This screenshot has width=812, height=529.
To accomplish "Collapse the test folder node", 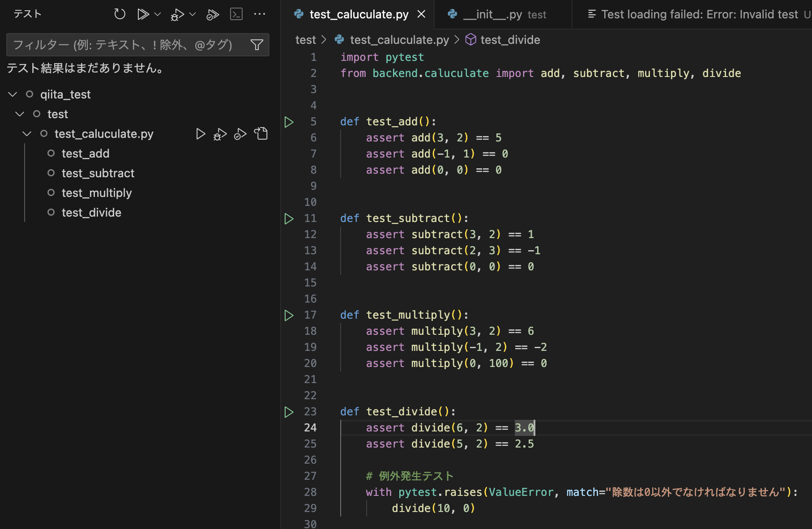I will pos(19,114).
